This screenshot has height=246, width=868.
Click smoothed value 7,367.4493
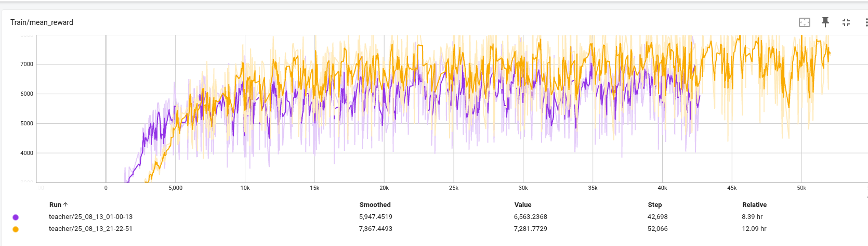376,229
